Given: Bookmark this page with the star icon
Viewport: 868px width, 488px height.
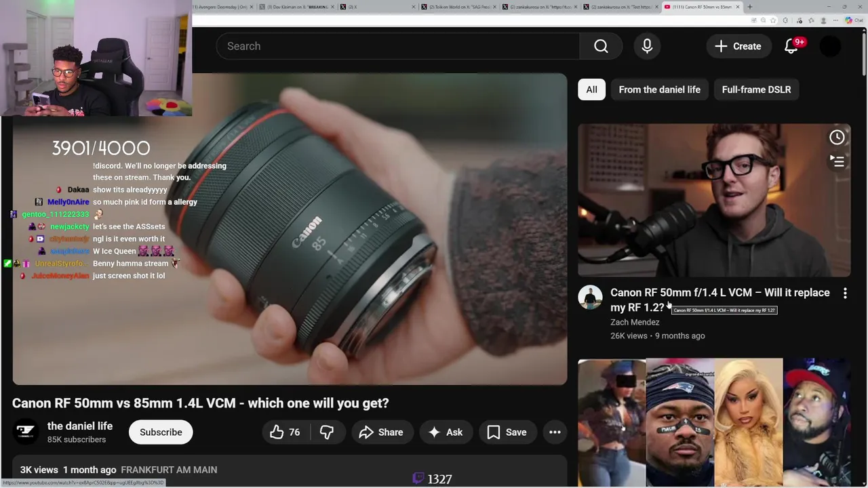Looking at the screenshot, I should pos(773,20).
